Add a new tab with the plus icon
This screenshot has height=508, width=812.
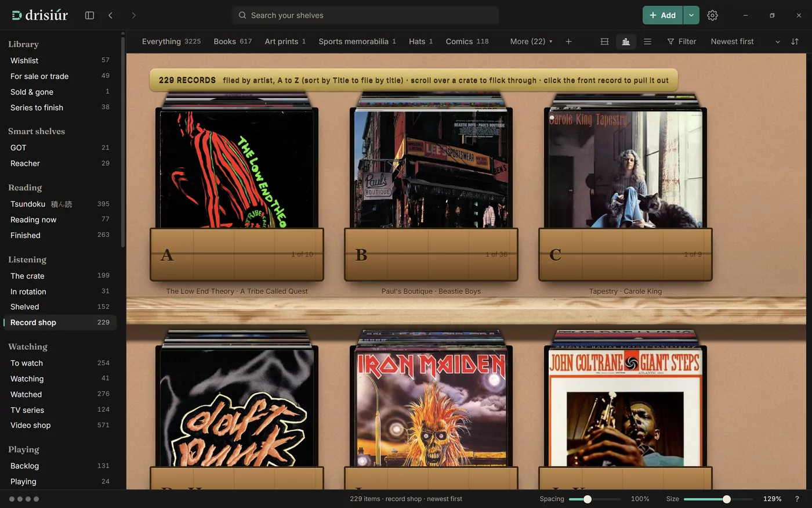568,41
